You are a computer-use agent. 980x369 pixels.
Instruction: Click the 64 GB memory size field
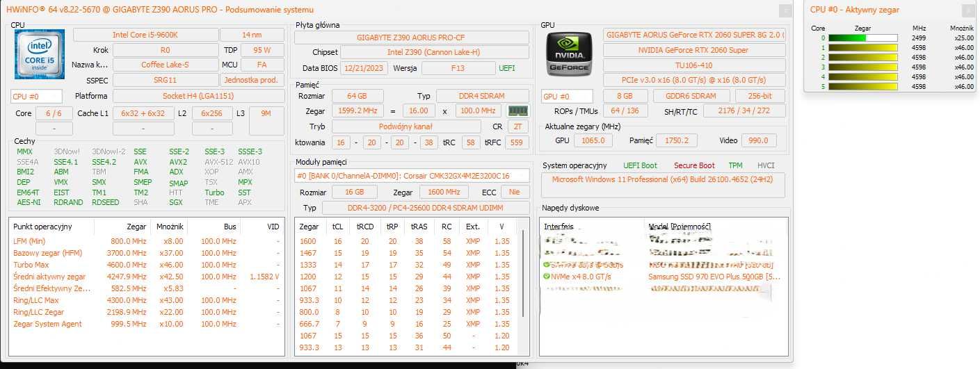[356, 96]
